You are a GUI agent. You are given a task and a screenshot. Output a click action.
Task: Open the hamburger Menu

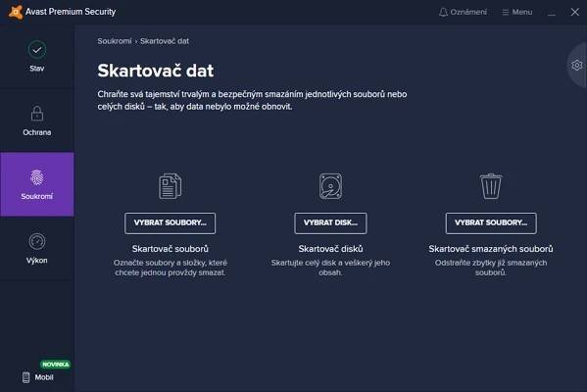(x=517, y=12)
